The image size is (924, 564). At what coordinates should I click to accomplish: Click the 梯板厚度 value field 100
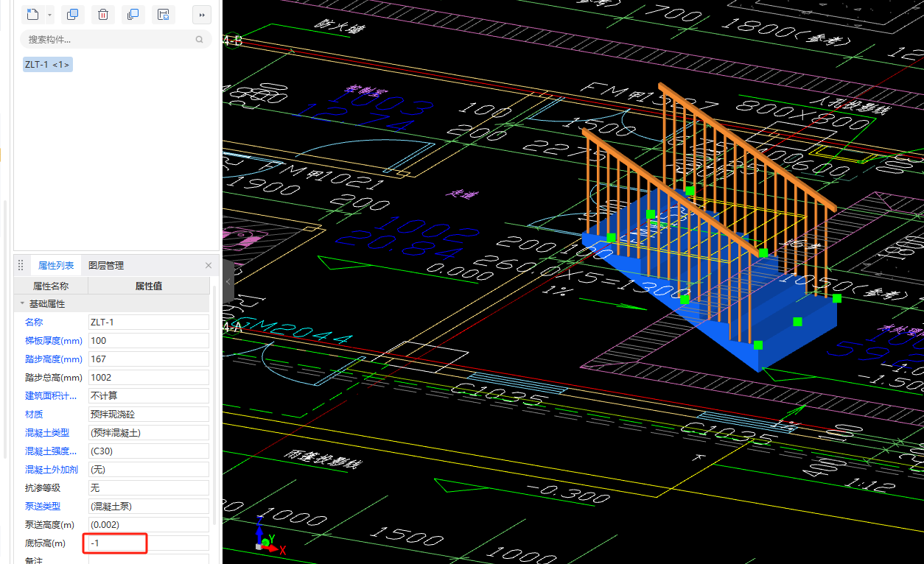148,340
